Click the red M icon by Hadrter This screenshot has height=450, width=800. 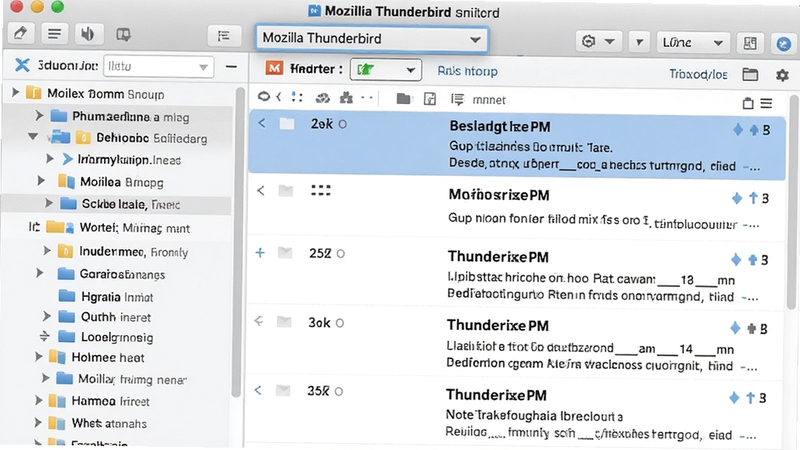coord(274,68)
